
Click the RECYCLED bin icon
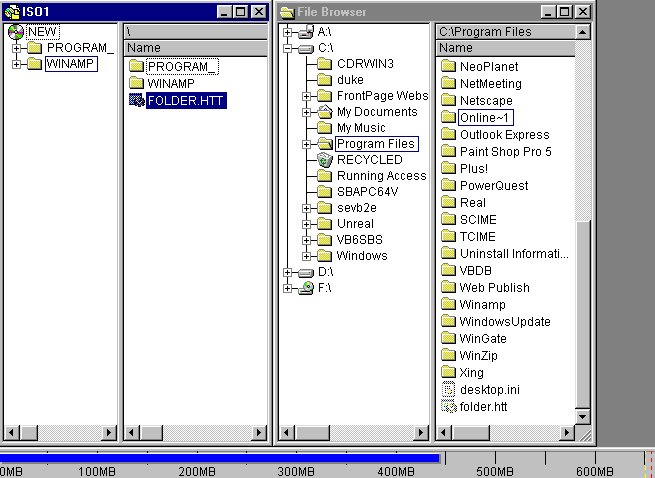[324, 160]
